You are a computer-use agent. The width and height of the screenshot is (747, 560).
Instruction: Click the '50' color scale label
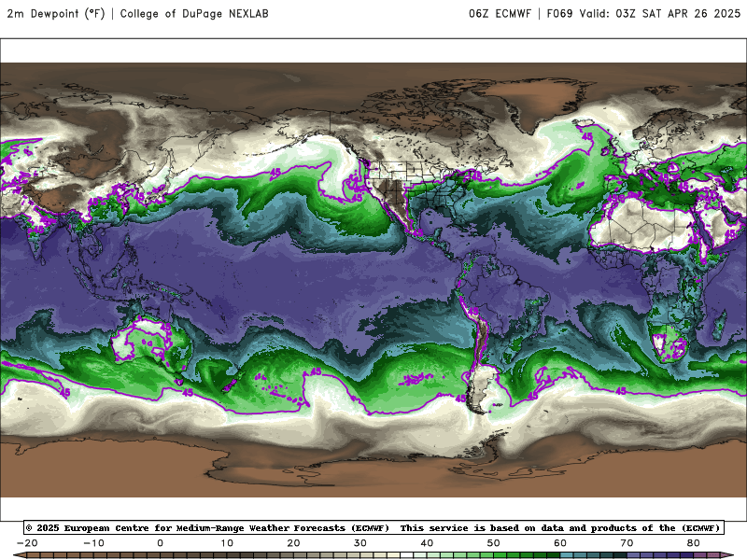pos(494,543)
